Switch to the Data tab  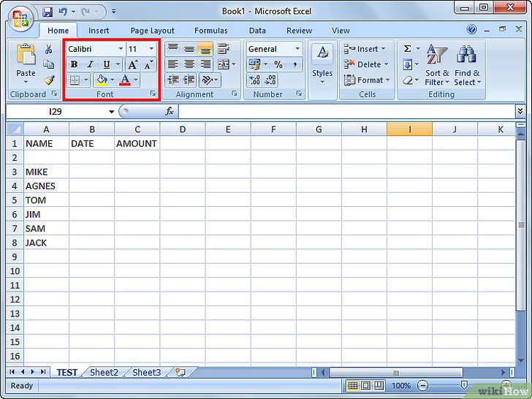tap(257, 31)
